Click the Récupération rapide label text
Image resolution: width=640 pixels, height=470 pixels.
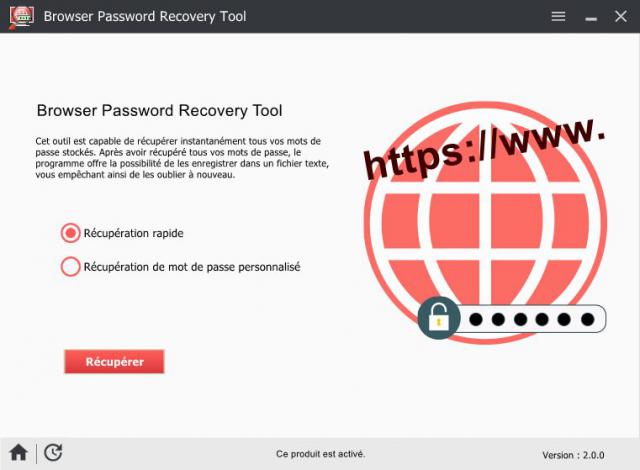133,233
